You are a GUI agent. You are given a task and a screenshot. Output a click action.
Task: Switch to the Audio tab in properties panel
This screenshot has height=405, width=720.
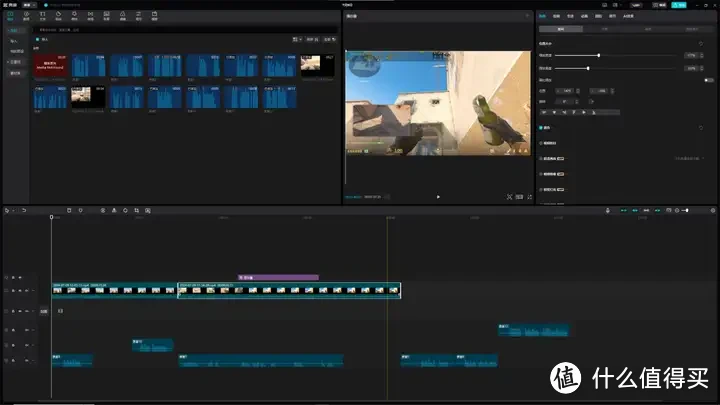557,16
